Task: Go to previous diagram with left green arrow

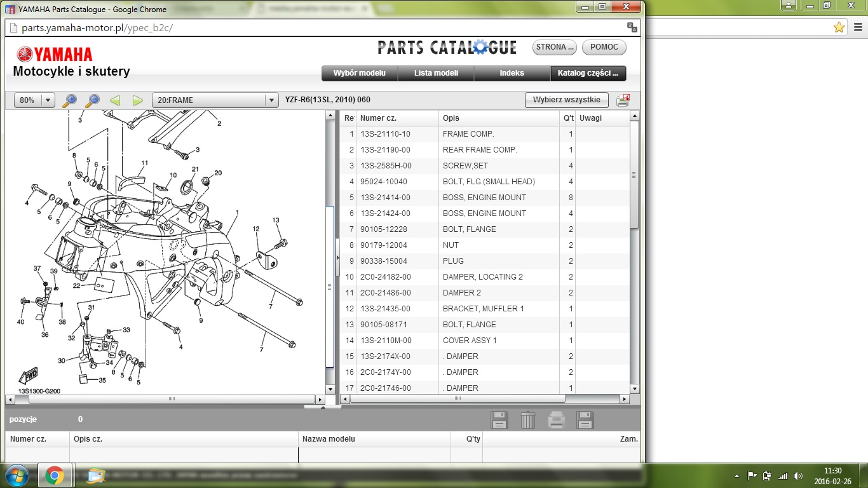Action: pyautogui.click(x=115, y=100)
